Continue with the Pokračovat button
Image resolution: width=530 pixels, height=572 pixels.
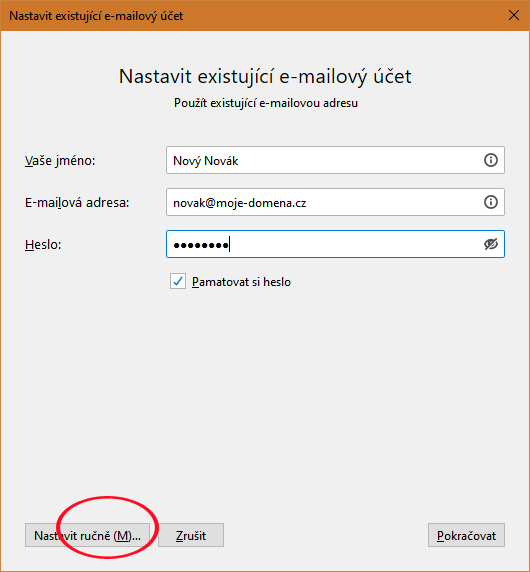click(466, 535)
